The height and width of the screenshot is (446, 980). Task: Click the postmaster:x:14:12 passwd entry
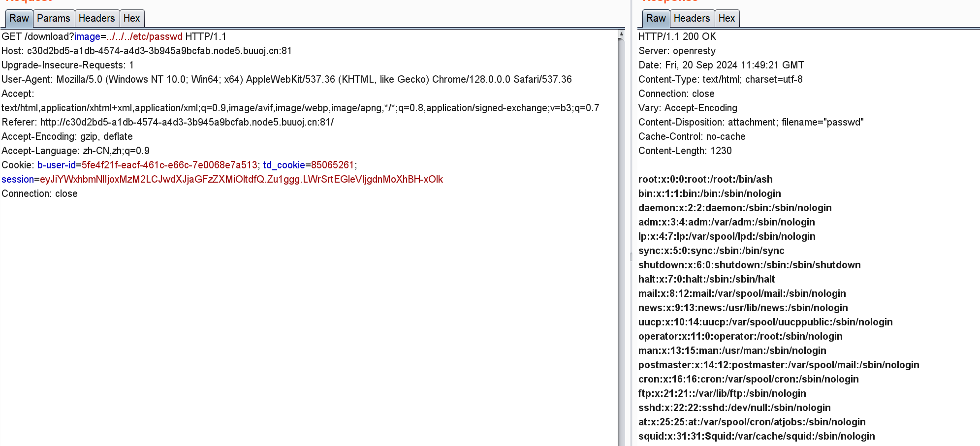[x=779, y=365]
